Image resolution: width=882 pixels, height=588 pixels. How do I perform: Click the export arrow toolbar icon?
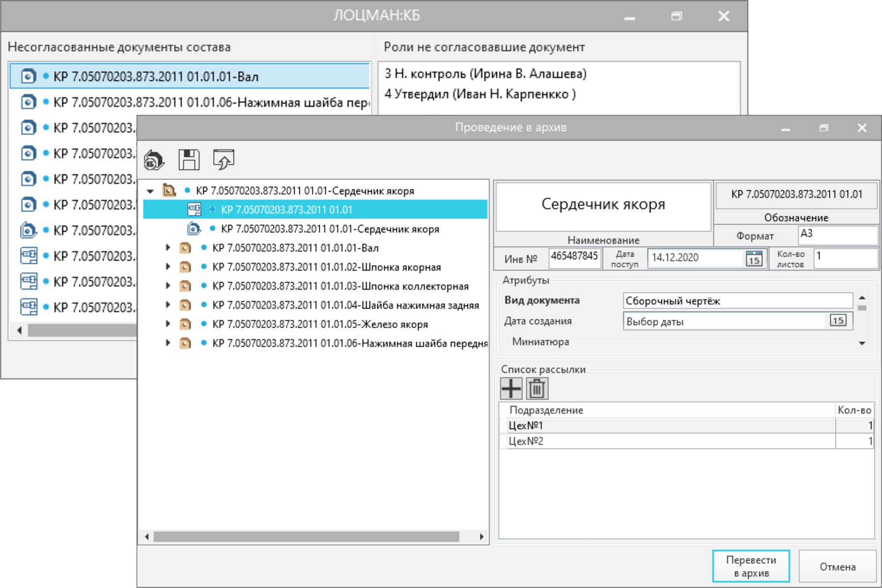[x=224, y=160]
